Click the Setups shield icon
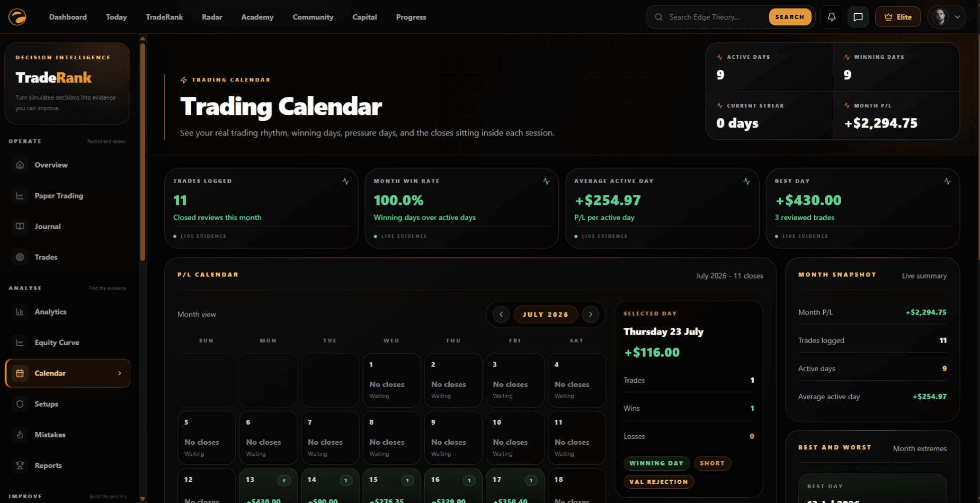Screen dimensions: 980x503 (20, 404)
